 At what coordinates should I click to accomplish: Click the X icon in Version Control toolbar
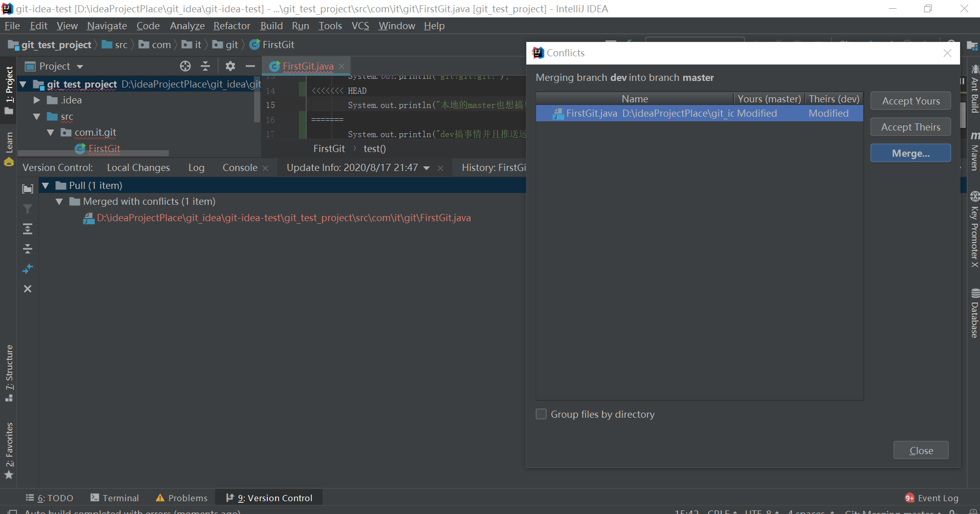tap(28, 289)
